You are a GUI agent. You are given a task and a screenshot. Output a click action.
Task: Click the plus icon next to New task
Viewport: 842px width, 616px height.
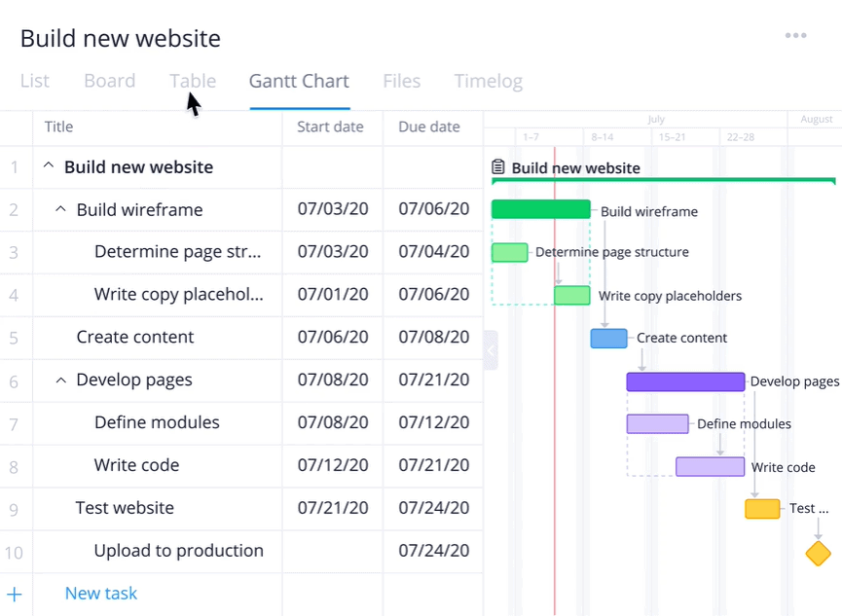pos(15,592)
